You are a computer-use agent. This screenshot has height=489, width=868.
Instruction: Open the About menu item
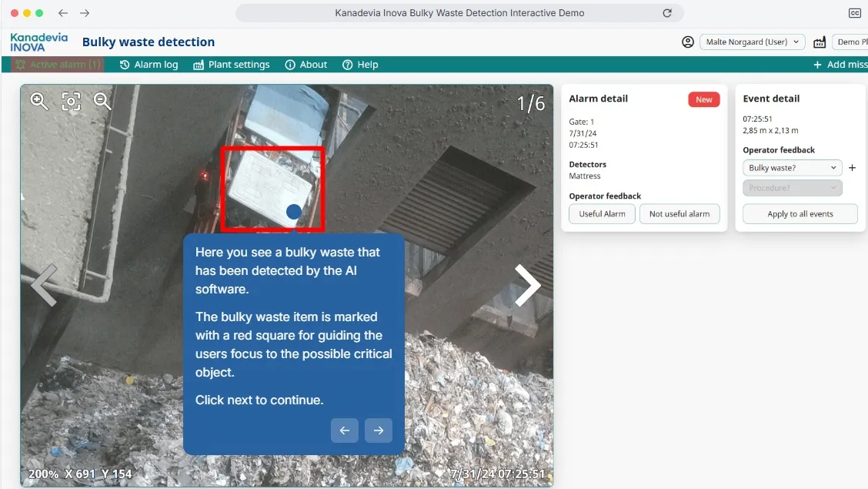[x=306, y=65]
